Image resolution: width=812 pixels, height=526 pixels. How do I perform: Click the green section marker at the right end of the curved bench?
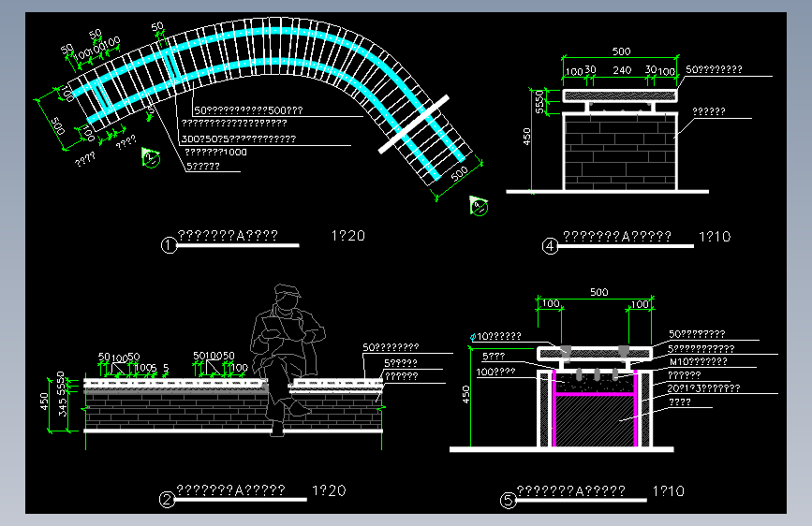coord(479,206)
